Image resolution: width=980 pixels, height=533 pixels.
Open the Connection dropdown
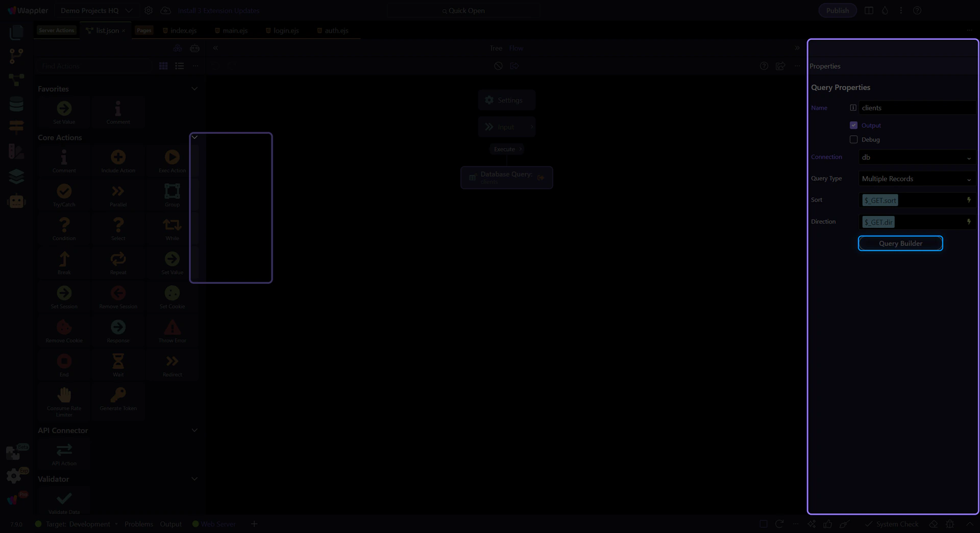tap(916, 158)
